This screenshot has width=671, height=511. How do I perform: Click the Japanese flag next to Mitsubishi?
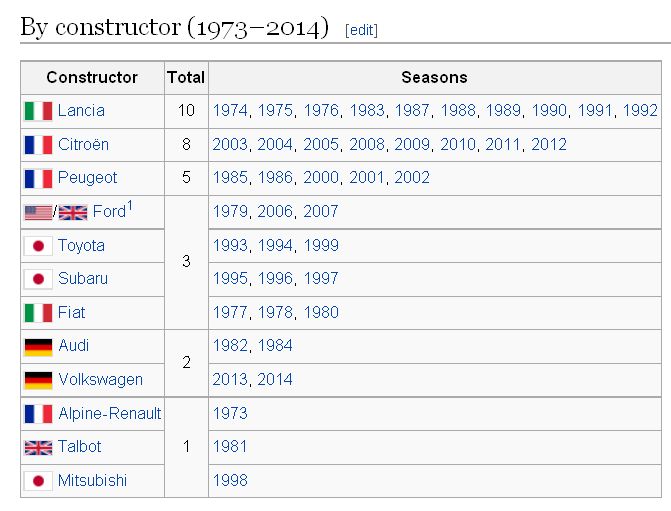point(38,481)
